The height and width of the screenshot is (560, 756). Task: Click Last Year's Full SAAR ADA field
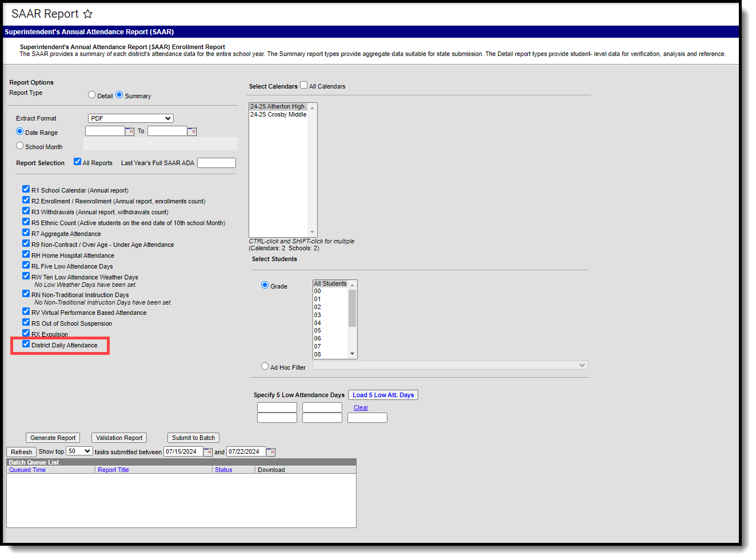pos(217,163)
